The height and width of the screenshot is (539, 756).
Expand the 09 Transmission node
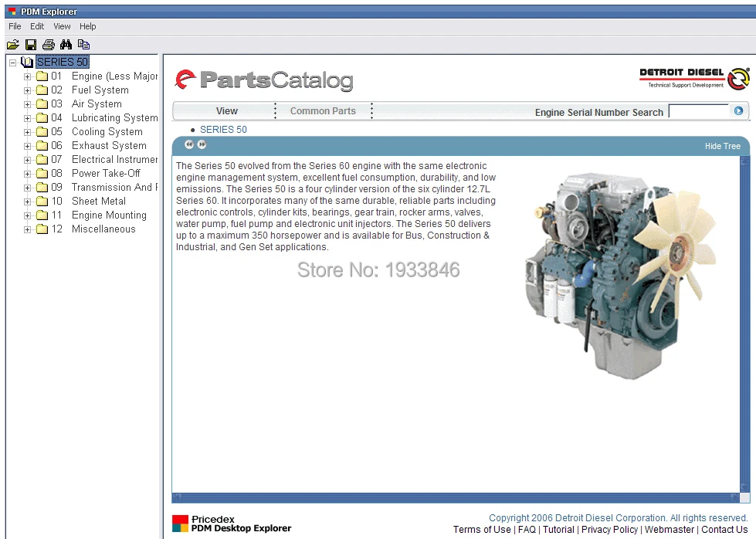pyautogui.click(x=28, y=188)
